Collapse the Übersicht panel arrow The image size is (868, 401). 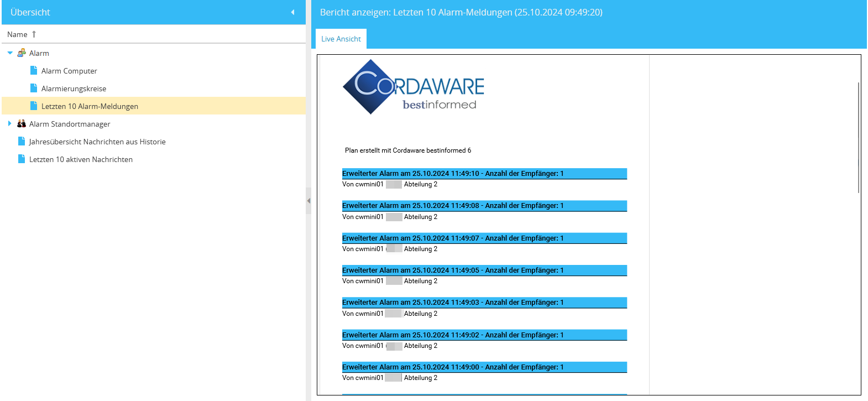point(292,12)
